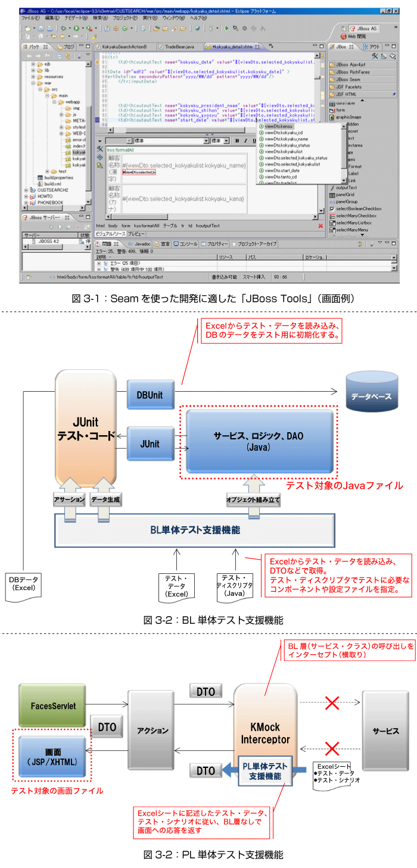This screenshot has height=868, width=417.
Task: Open the ウィンドウ menu
Action: [x=175, y=18]
